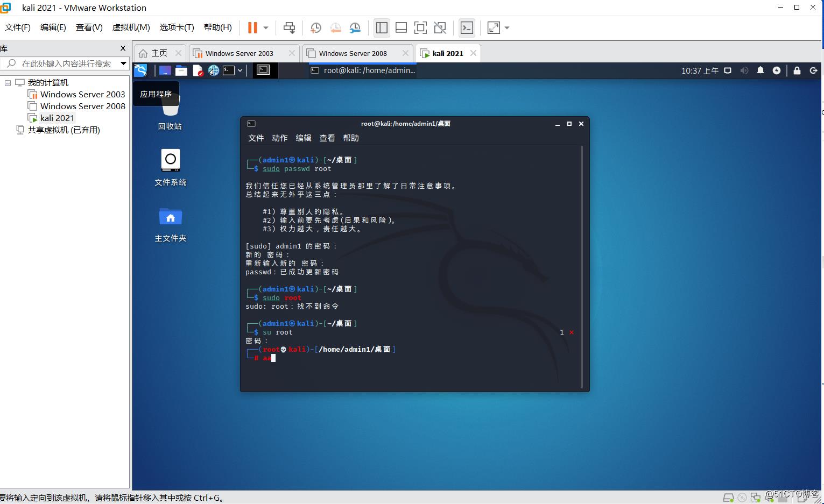Click the terminal window vertical scrollbar
The width and height of the screenshot is (824, 504).
point(582,266)
